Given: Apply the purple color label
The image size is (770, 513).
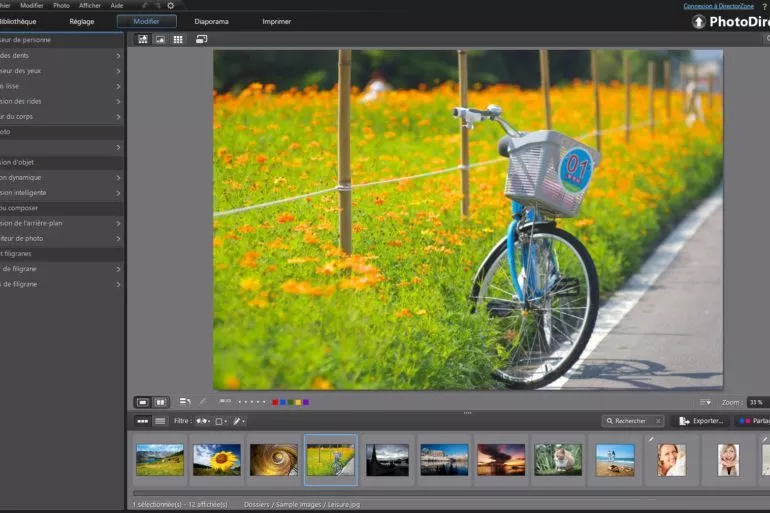Looking at the screenshot, I should coord(305,402).
